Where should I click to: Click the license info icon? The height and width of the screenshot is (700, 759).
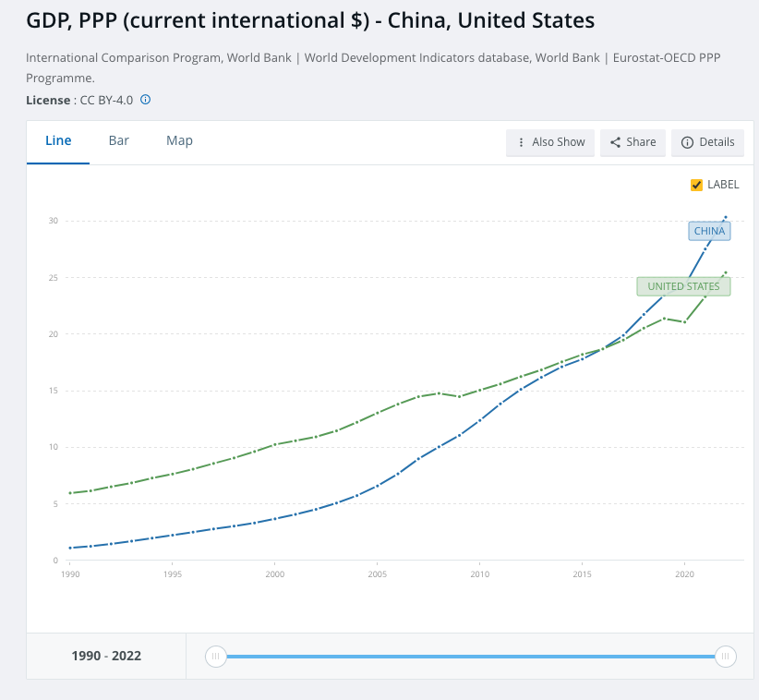pyautogui.click(x=145, y=100)
